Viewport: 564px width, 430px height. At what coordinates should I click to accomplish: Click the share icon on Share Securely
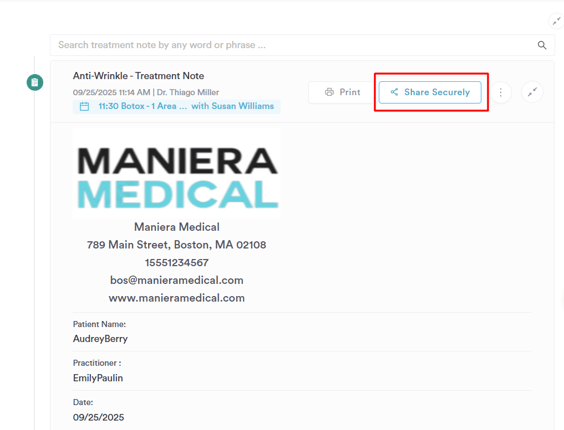(x=394, y=92)
